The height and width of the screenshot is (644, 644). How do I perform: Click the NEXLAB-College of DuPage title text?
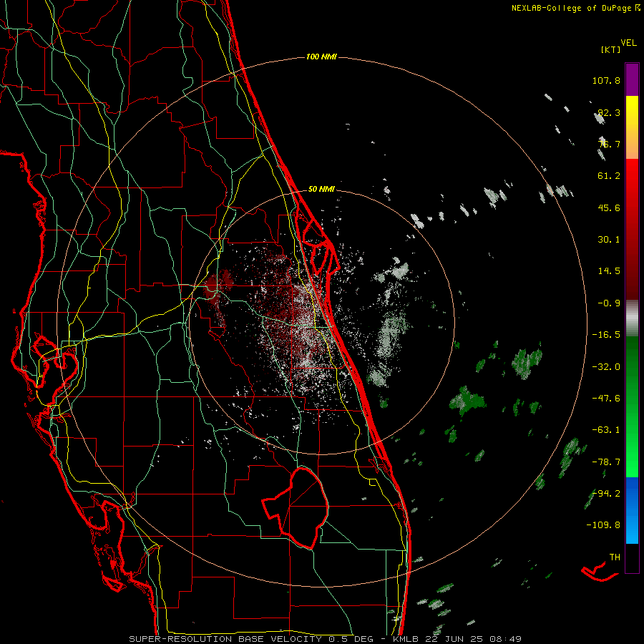(571, 8)
